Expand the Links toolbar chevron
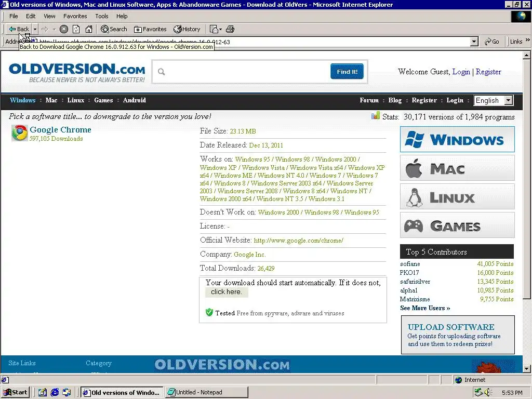The width and height of the screenshot is (532, 399). 528,41
